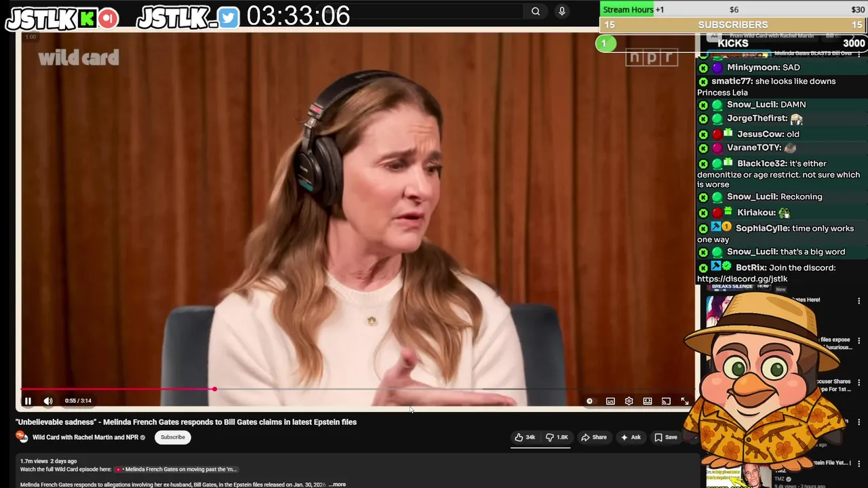Click Kiriakou's username in chat
Screen dimensions: 868x488
[x=756, y=212]
